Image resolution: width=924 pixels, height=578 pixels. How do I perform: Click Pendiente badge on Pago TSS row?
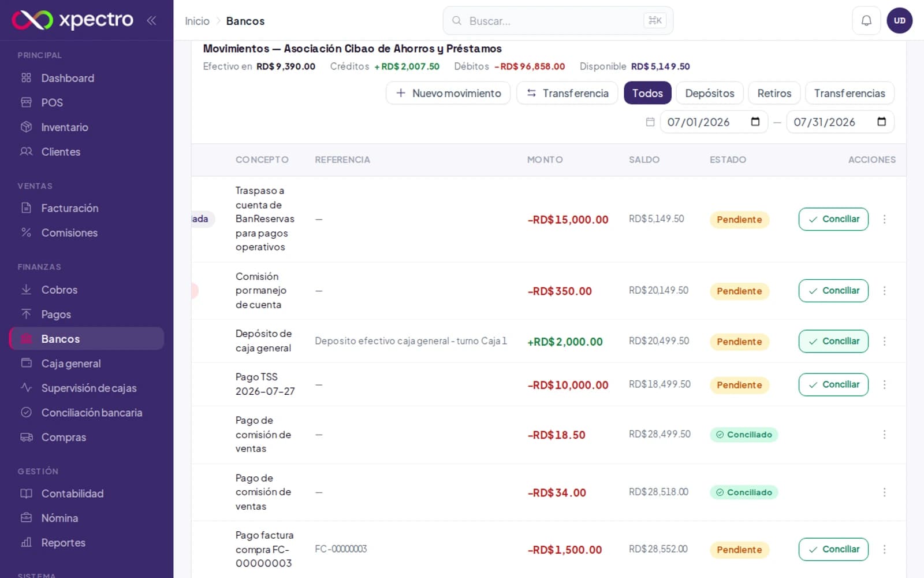click(739, 385)
